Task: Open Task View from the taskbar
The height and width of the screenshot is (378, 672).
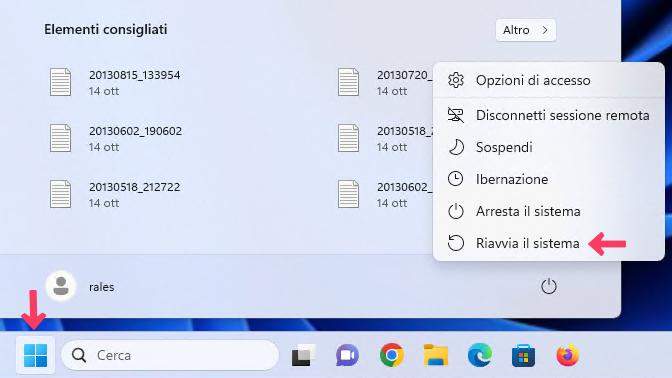Action: [x=303, y=355]
